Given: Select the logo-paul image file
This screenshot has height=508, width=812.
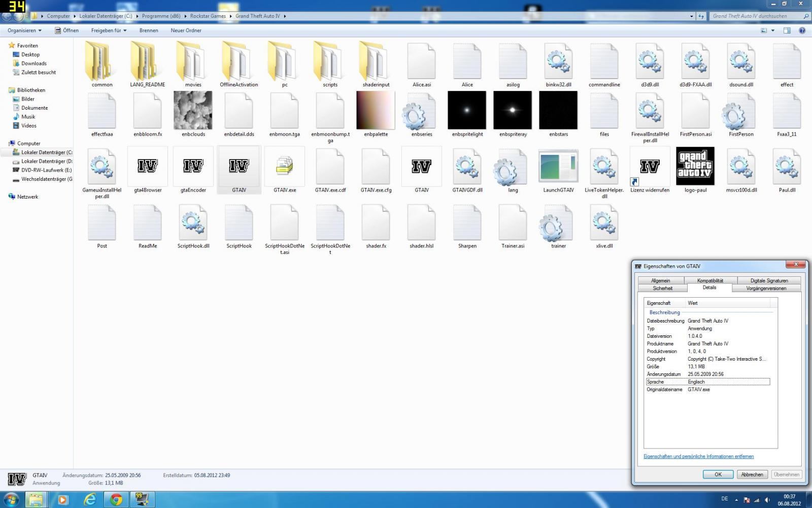Looking at the screenshot, I should (x=695, y=166).
